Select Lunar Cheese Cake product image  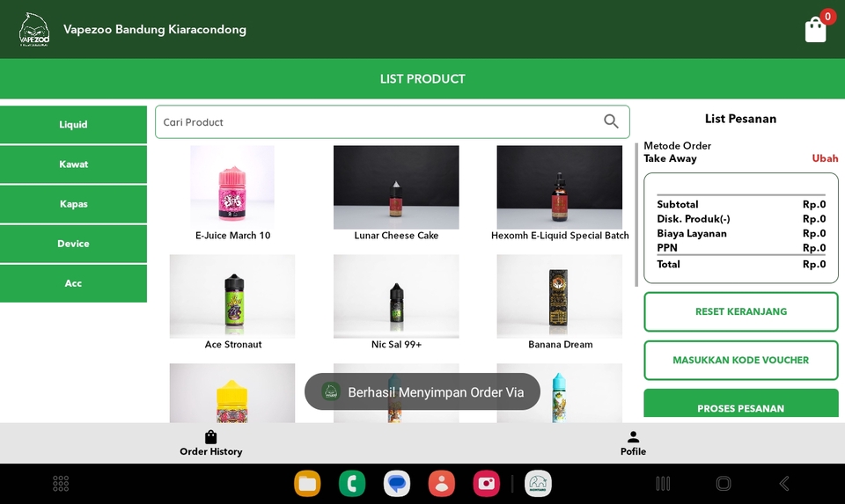coord(396,186)
